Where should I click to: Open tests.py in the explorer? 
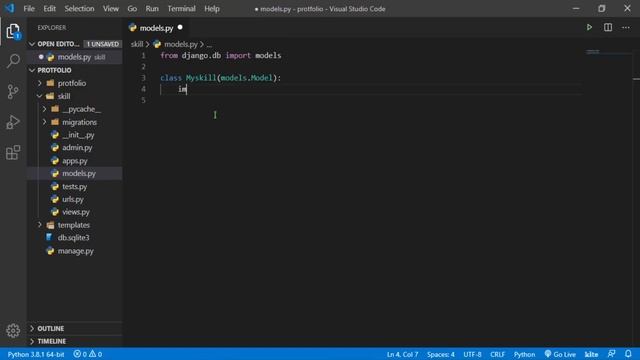75,187
